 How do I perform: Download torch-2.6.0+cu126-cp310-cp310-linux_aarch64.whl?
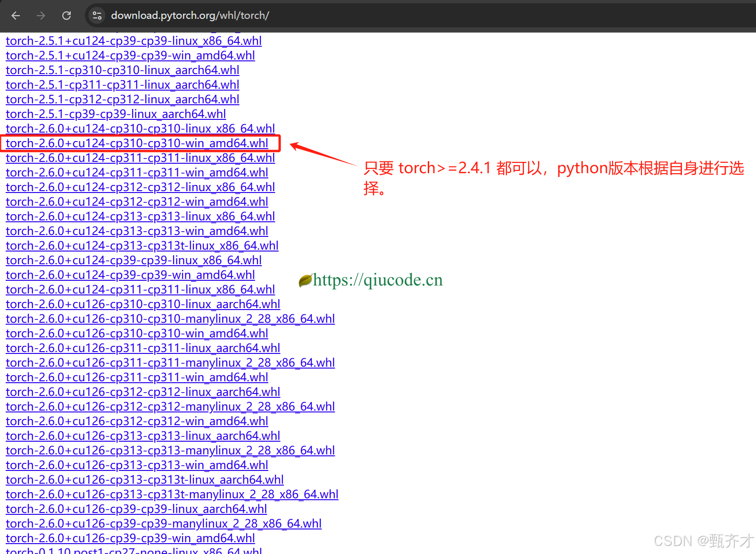(x=143, y=304)
